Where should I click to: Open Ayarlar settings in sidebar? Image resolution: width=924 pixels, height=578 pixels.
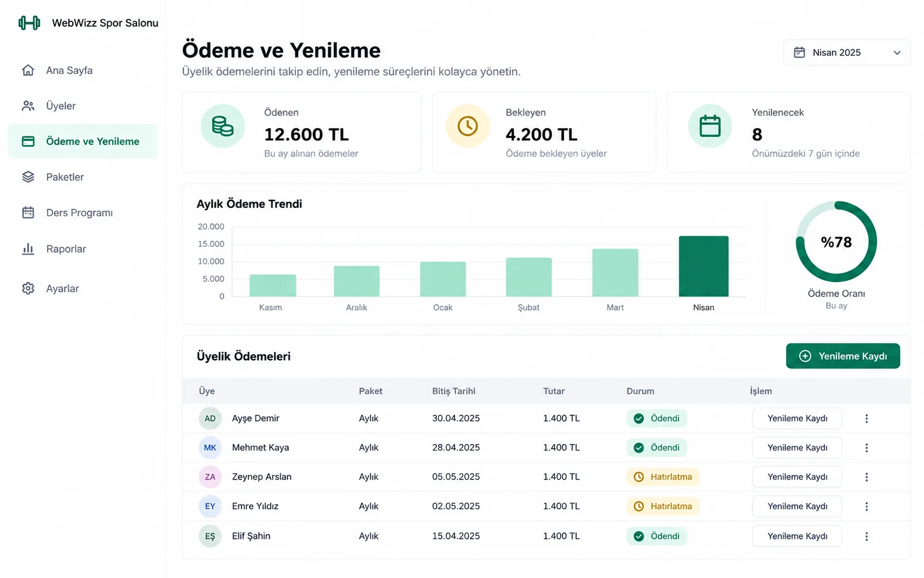(x=83, y=288)
